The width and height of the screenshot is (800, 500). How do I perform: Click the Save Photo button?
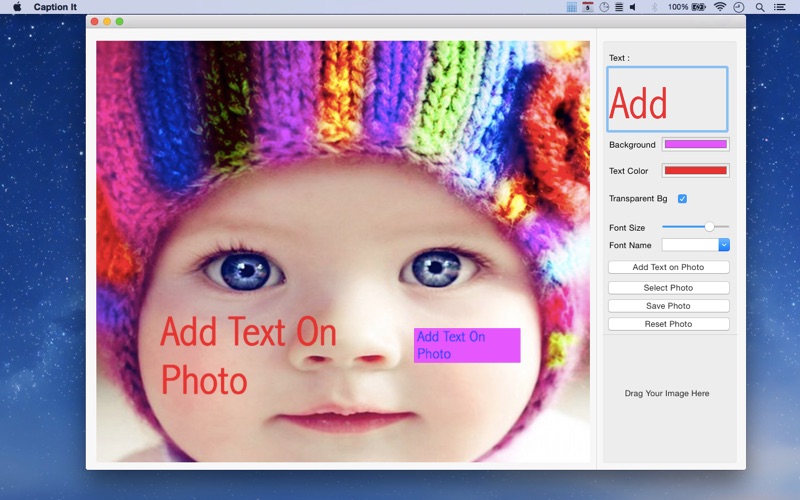pos(668,306)
